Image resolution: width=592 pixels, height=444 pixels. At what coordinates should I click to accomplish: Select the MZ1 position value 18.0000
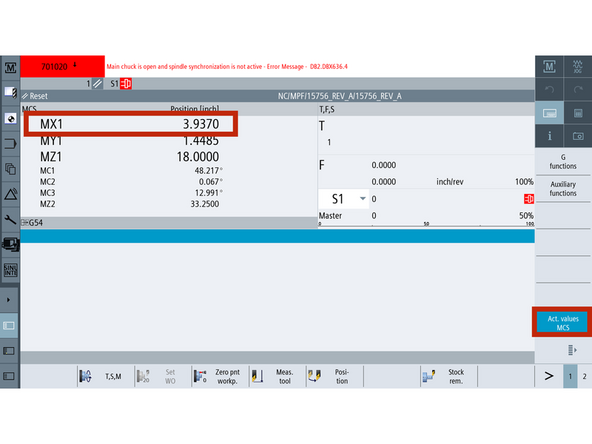point(198,157)
